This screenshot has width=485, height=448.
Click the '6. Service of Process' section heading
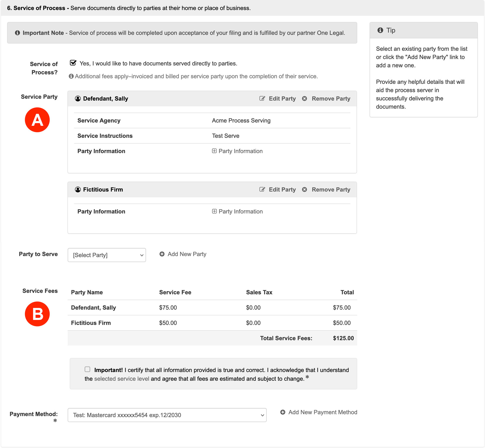(x=36, y=8)
